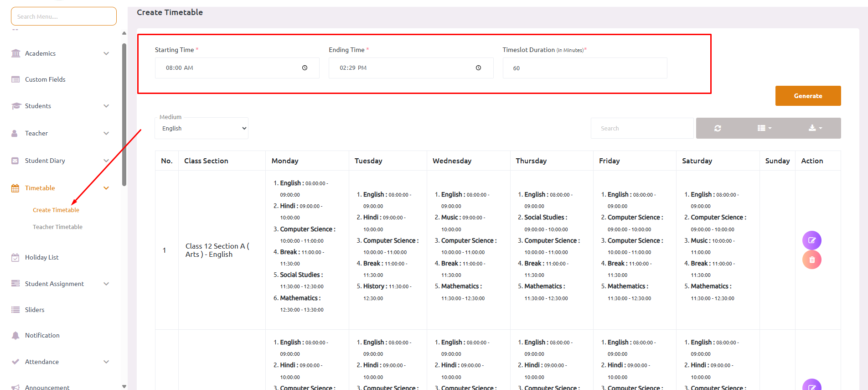Click the purple edit icon for Class 12 Section A
The image size is (868, 390).
[x=811, y=240]
